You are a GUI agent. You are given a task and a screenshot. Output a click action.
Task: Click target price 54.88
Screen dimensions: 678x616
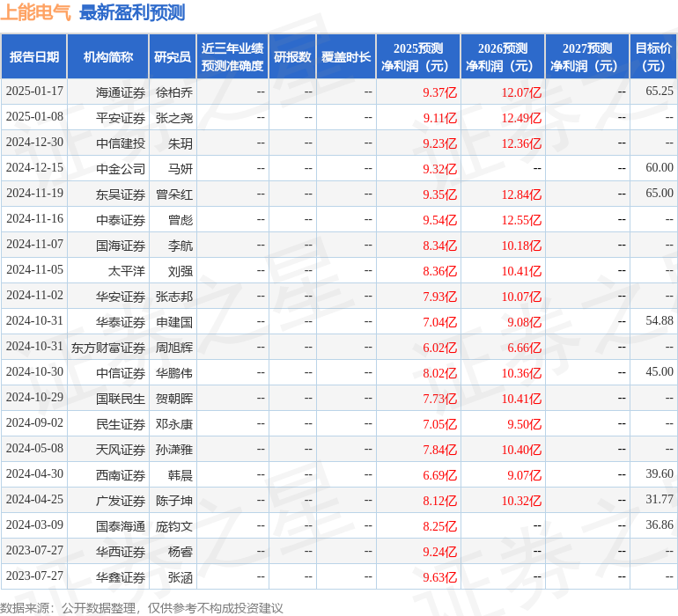pyautogui.click(x=660, y=320)
